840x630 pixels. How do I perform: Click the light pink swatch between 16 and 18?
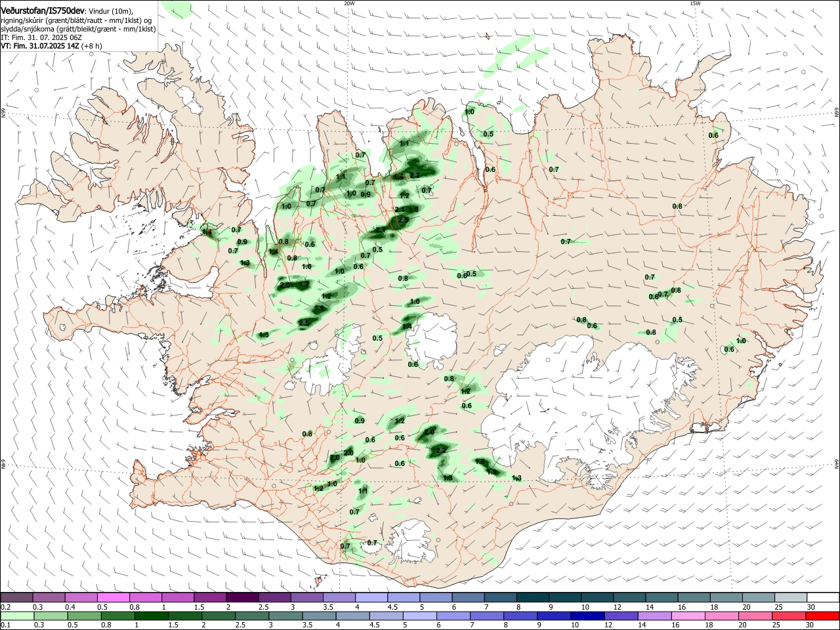688,616
